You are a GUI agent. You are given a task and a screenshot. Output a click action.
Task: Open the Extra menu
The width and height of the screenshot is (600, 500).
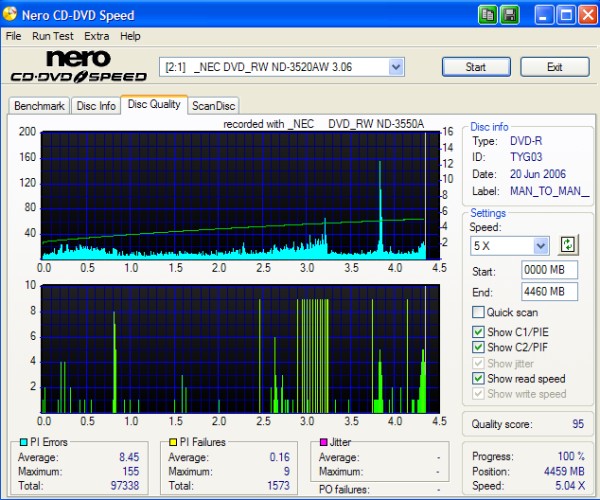(x=96, y=36)
